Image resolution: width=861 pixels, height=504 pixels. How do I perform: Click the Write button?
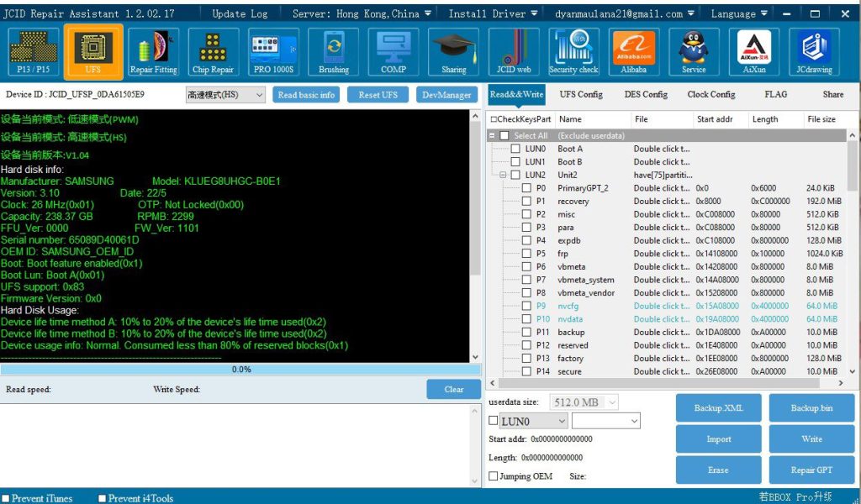[811, 439]
